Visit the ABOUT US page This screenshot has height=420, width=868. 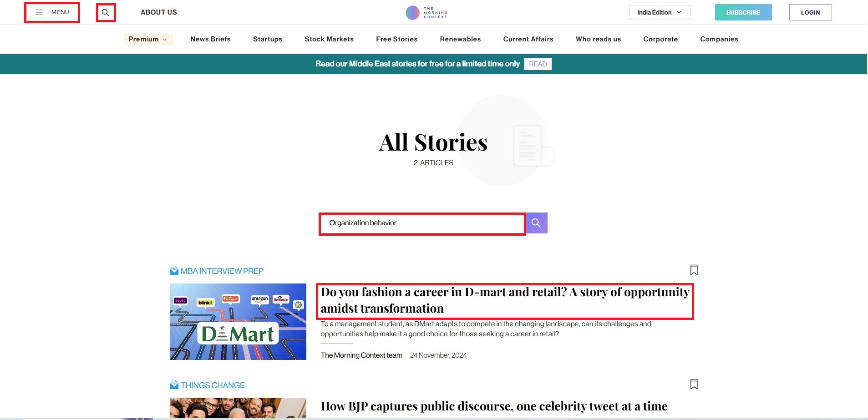159,12
